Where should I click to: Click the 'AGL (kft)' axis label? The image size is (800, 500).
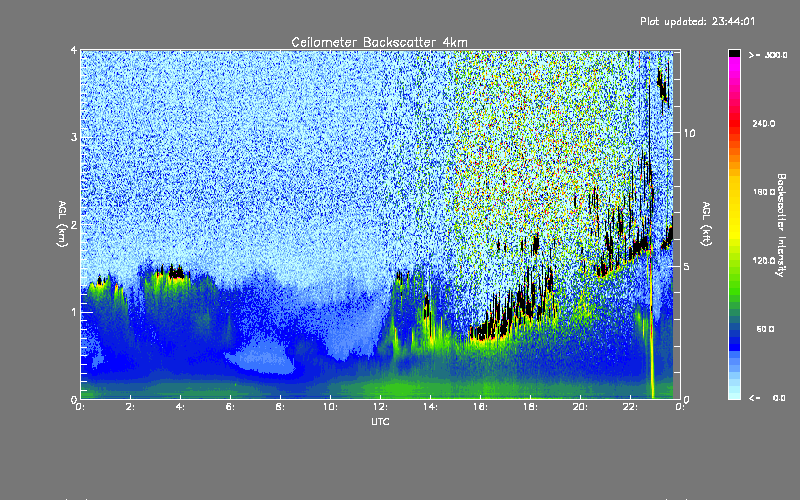tap(706, 224)
